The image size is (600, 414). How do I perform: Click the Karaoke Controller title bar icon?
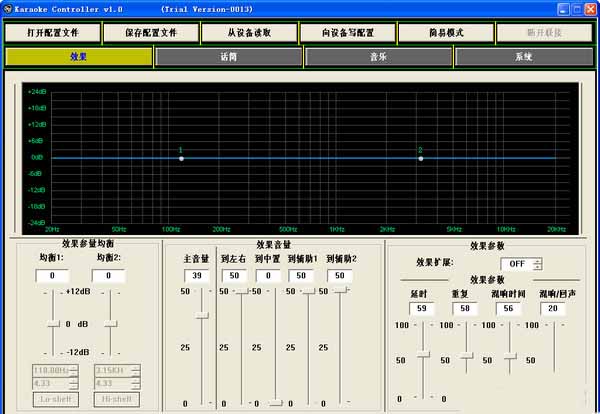7,9
